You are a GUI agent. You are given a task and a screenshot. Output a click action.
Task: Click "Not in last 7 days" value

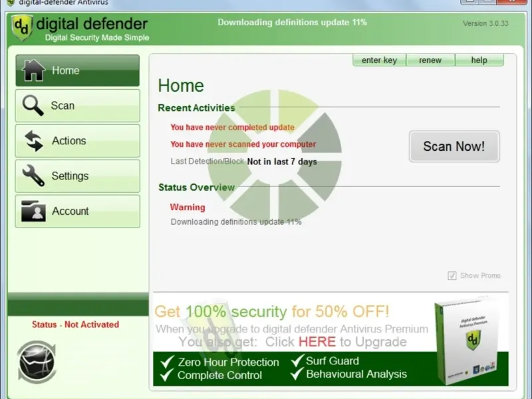pos(282,162)
